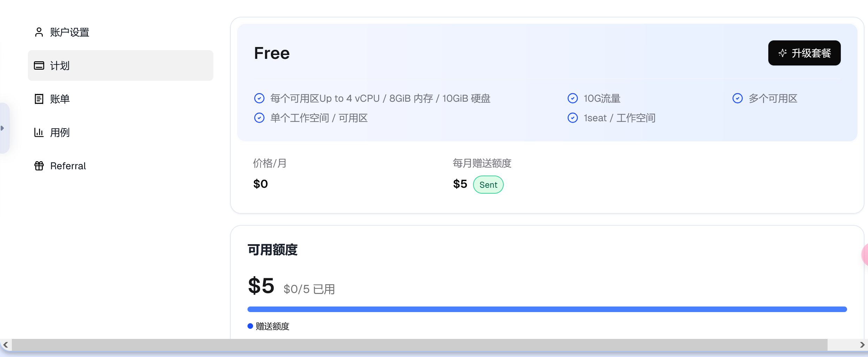Click the horizontal scrollbar thumb
868x357 pixels.
click(420, 345)
